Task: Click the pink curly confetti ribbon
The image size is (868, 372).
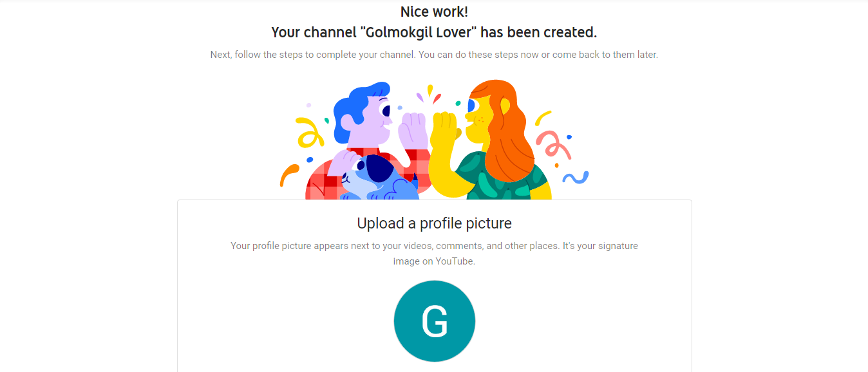Action: (x=553, y=145)
